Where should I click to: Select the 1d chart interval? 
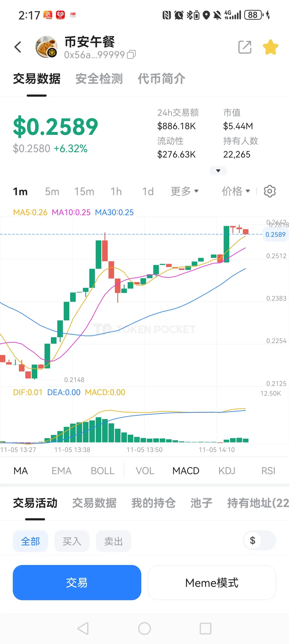148,191
